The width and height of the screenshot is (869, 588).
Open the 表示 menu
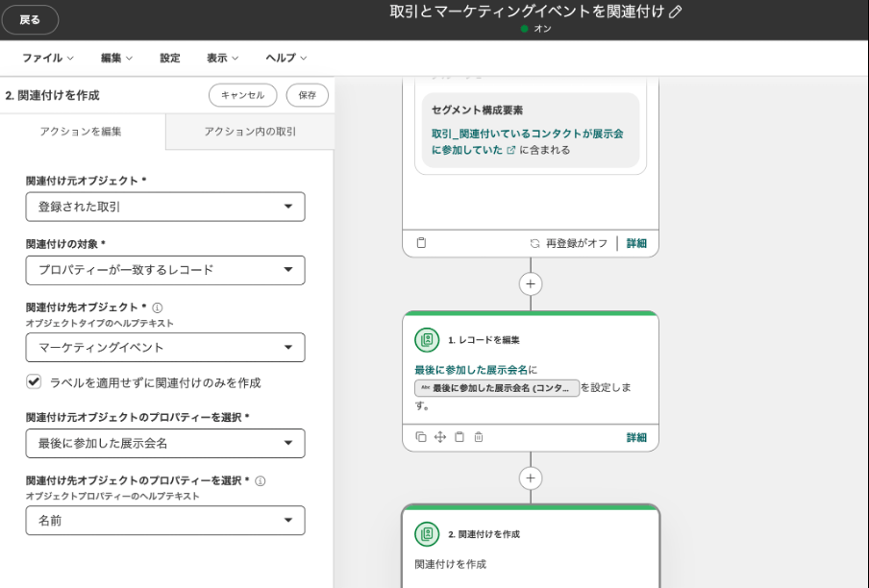222,58
